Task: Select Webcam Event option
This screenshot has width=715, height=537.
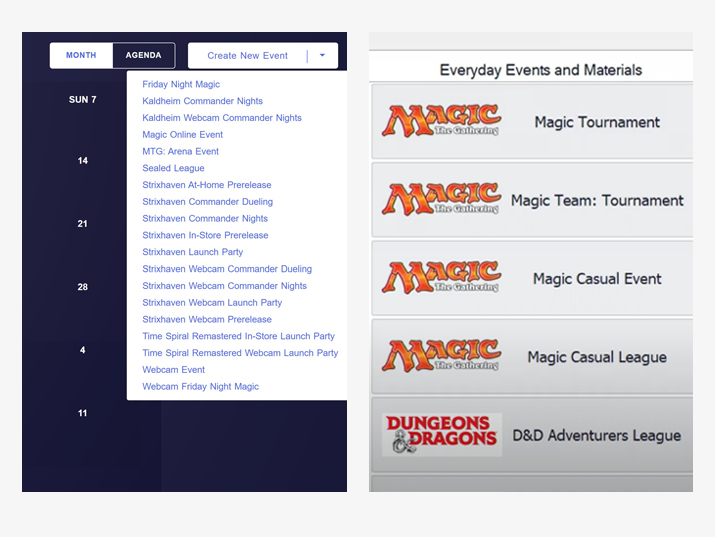Action: (173, 370)
